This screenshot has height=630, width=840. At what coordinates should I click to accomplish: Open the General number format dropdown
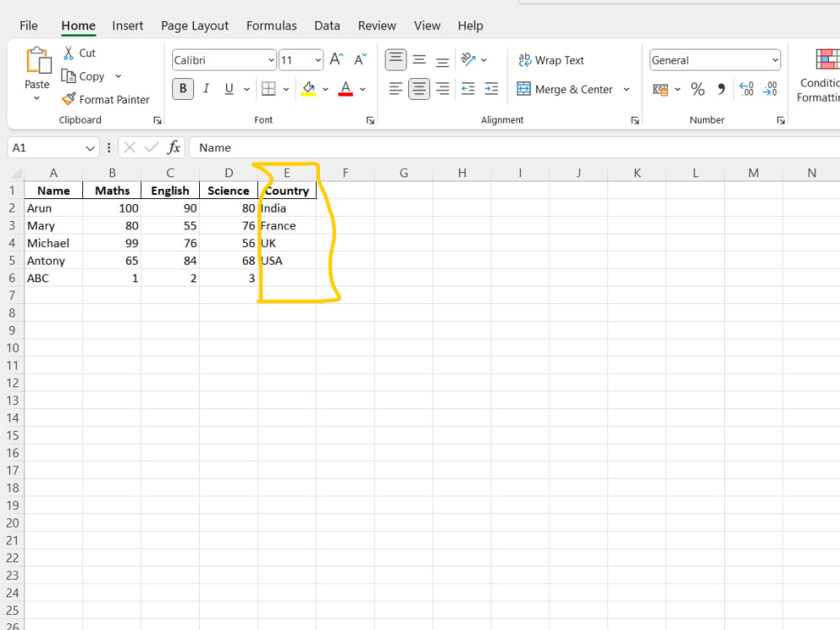point(774,60)
